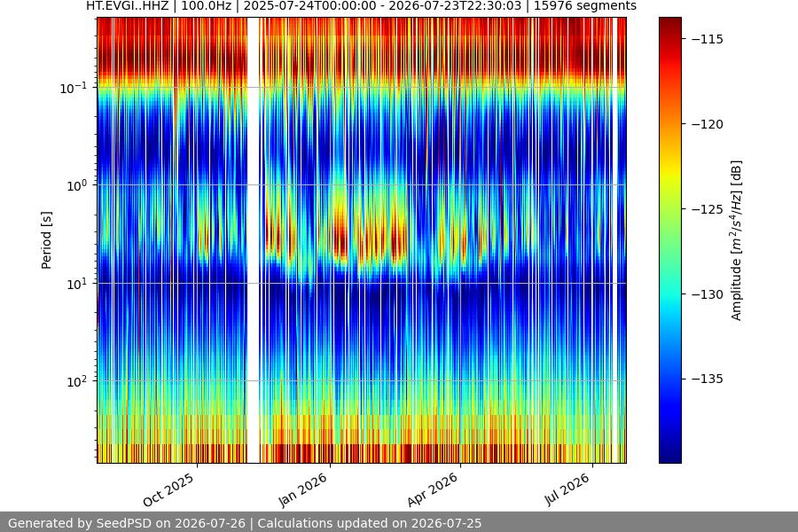Viewport: 798px width, 532px height.
Task: Click the white data gap in November 2025
Action: [x=254, y=240]
